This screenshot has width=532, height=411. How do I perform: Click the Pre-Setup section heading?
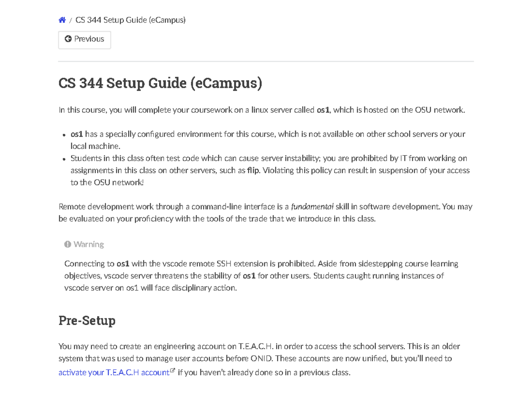coord(87,320)
